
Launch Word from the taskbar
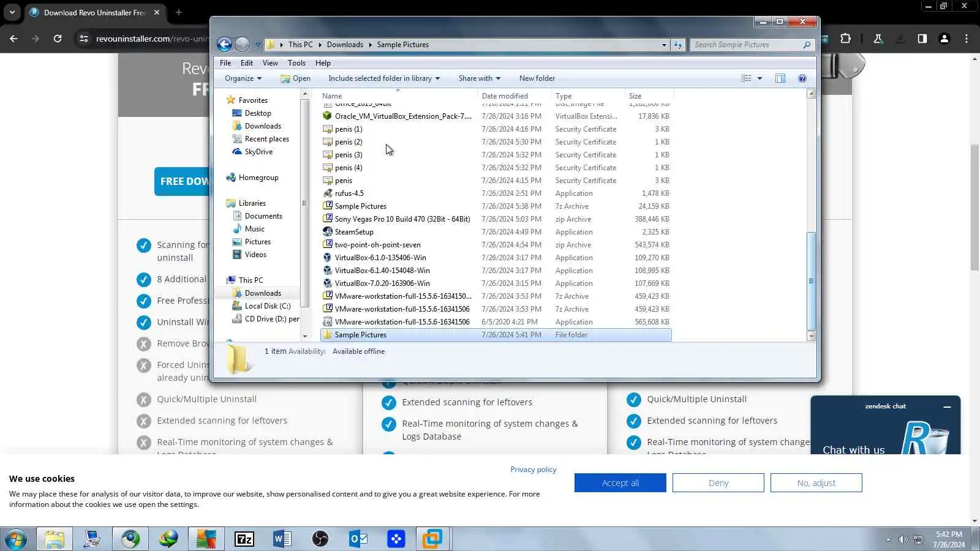coord(282,539)
